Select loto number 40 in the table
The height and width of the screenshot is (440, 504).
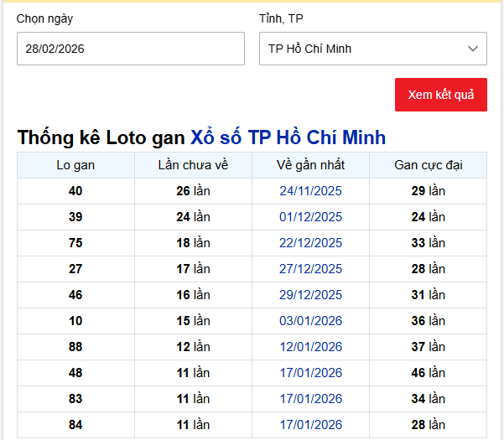[75, 191]
